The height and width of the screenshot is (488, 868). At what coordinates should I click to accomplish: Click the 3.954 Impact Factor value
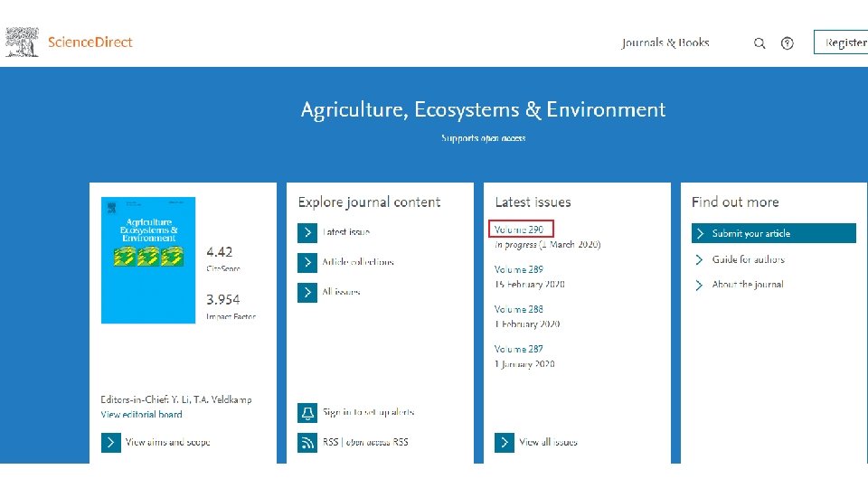click(x=223, y=300)
